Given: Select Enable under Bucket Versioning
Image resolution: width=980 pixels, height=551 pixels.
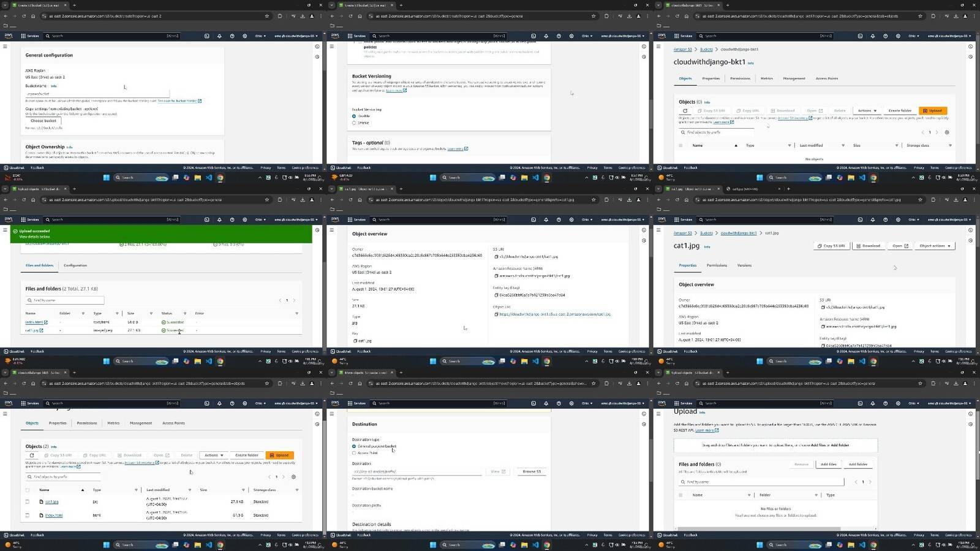Looking at the screenshot, I should [354, 123].
